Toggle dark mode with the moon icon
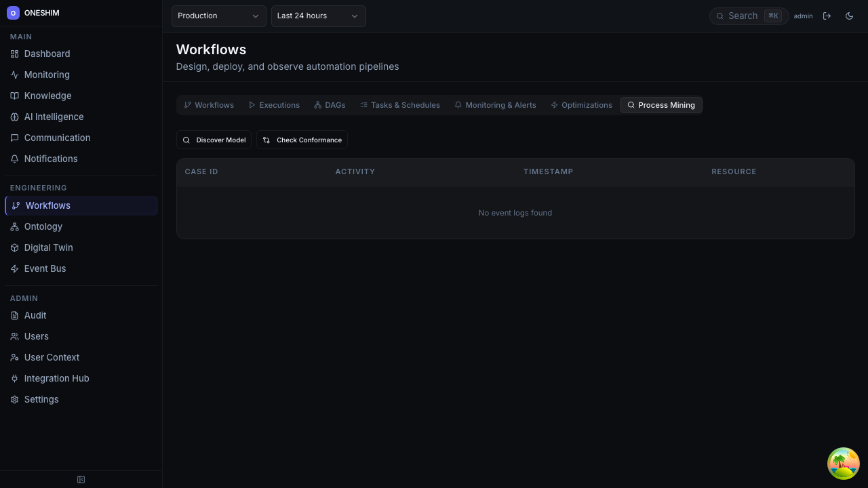The width and height of the screenshot is (868, 488). (x=849, y=16)
